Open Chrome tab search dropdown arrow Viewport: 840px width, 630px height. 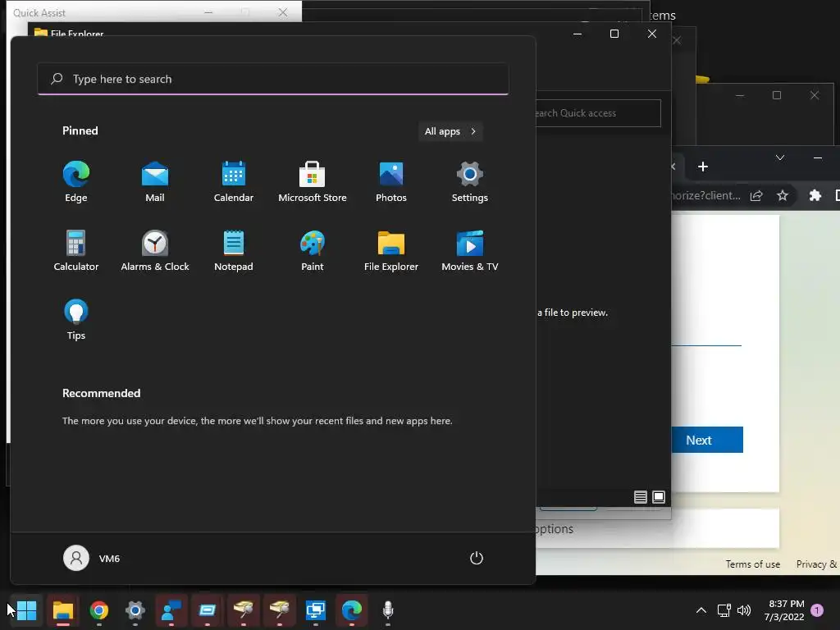[780, 157]
